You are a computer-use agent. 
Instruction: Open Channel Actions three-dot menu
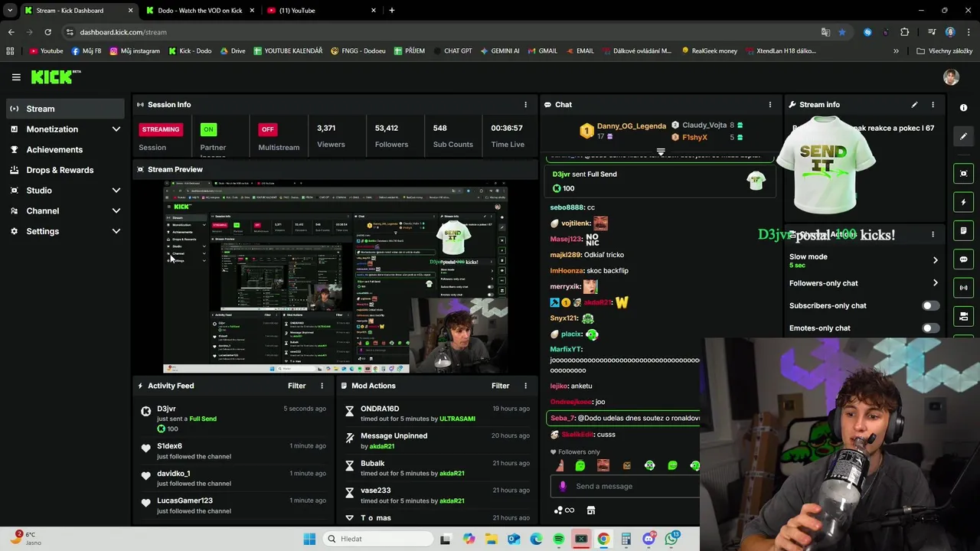[x=933, y=235]
